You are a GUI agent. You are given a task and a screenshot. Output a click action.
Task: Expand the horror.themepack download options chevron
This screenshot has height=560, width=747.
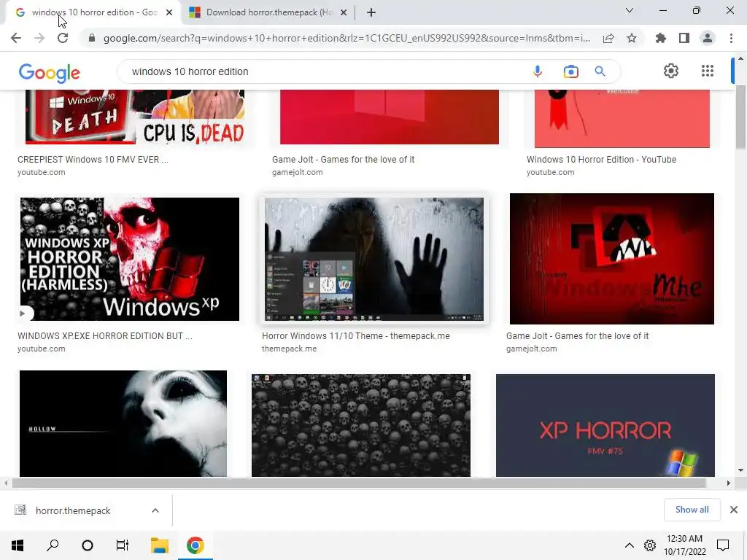coord(155,510)
